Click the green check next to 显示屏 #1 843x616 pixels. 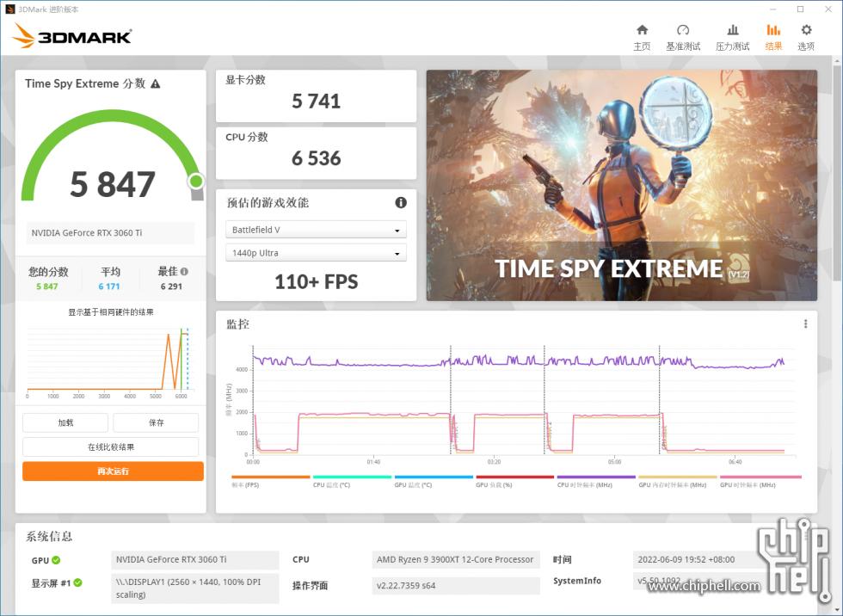click(78, 582)
